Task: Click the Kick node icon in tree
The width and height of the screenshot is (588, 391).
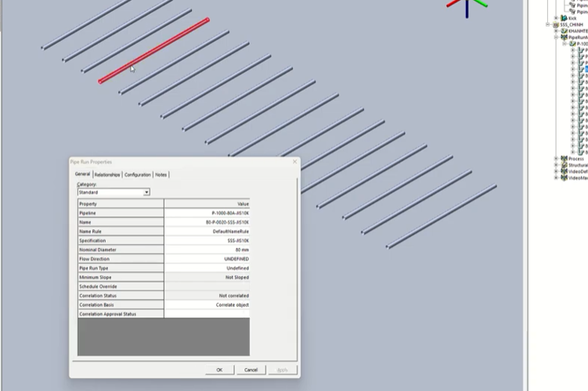Action: pos(564,18)
